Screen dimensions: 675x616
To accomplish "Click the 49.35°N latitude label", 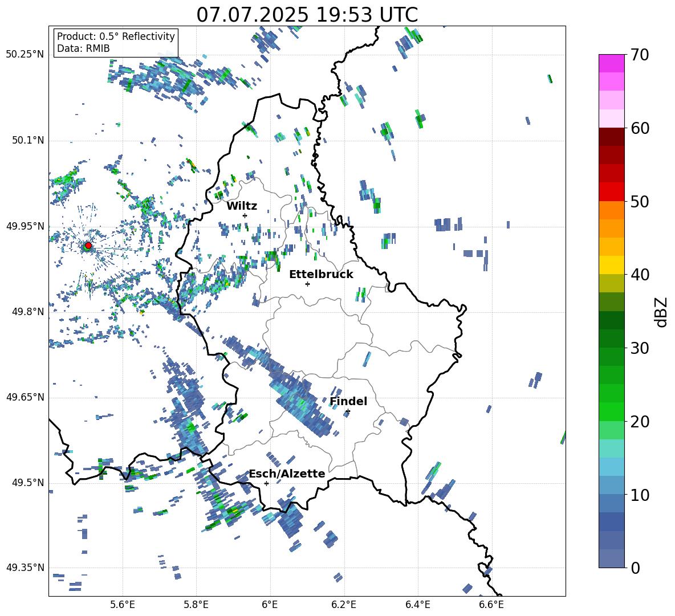I will pyautogui.click(x=25, y=568).
